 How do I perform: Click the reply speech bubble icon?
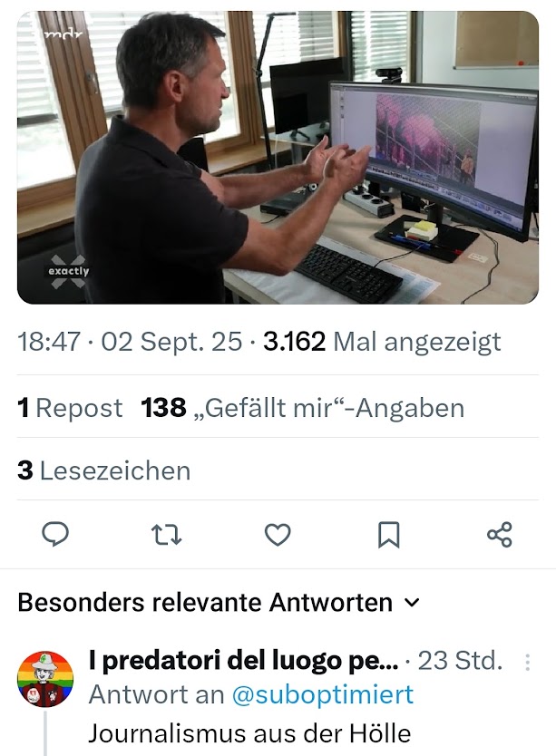click(55, 534)
